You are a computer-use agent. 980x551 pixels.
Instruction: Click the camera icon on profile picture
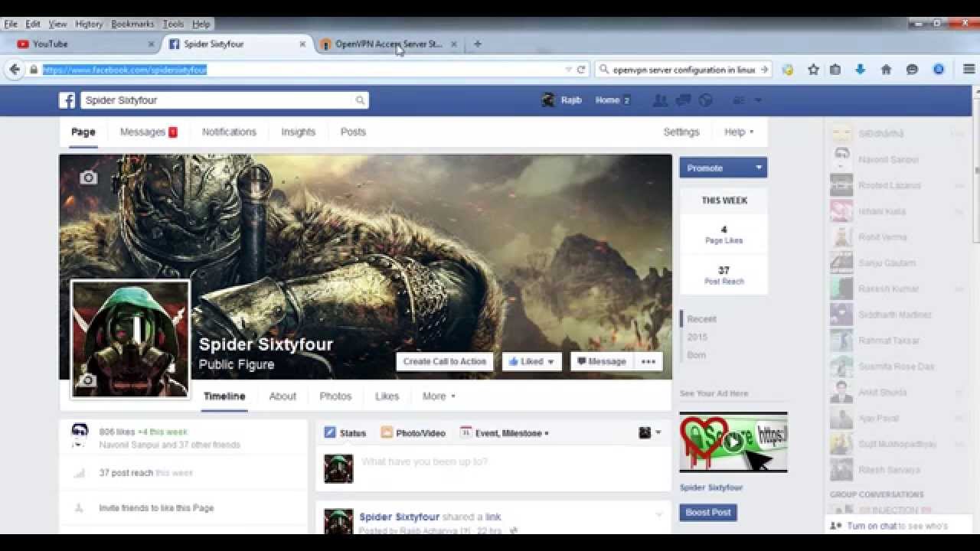click(87, 380)
